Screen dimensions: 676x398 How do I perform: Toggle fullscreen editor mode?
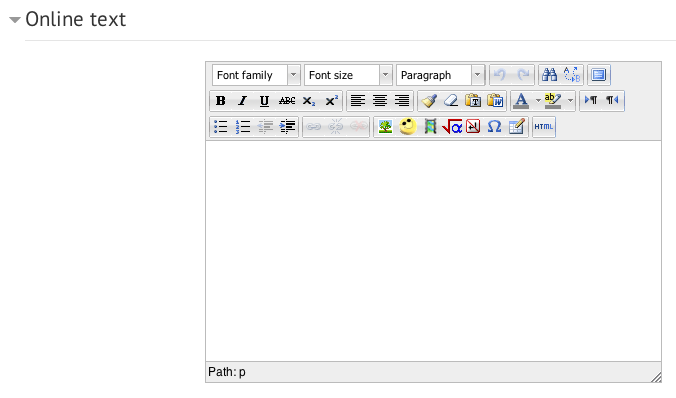point(598,75)
